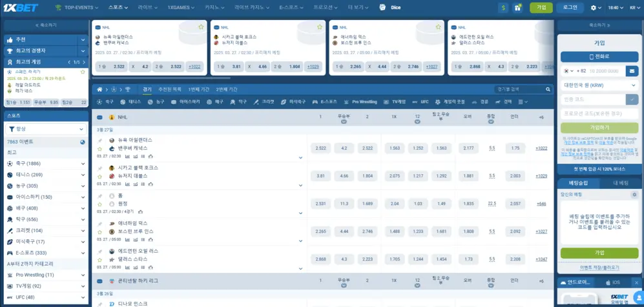Select 미식축구 in the sports icon bar

tap(294, 102)
